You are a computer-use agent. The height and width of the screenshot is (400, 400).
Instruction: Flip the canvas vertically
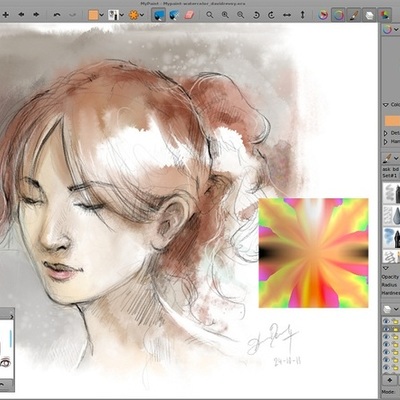coord(302,15)
